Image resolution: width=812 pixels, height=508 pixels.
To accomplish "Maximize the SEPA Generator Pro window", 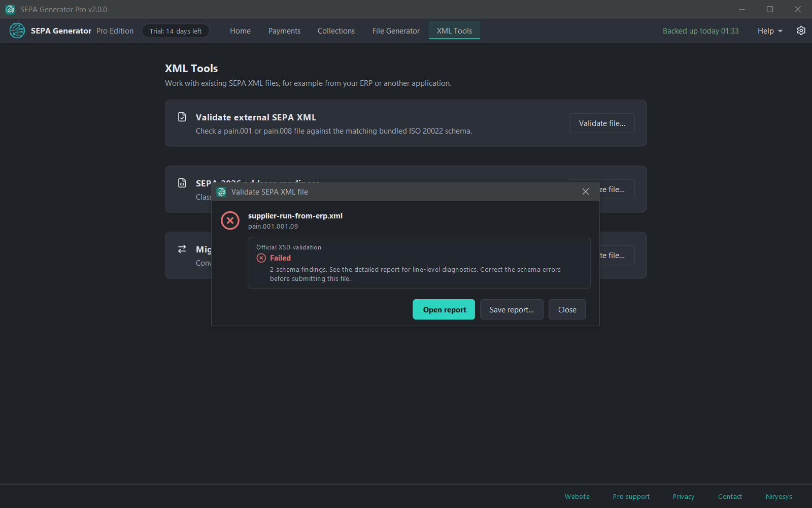I will (770, 9).
